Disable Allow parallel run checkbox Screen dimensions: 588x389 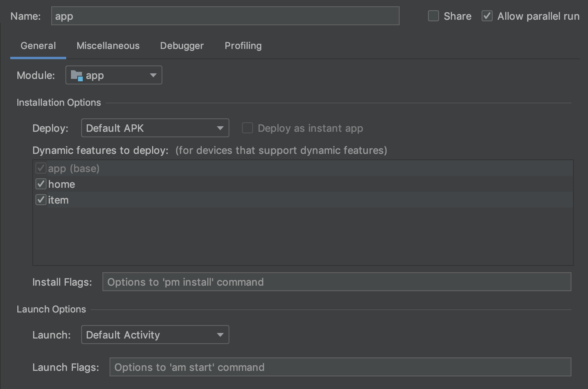487,16
